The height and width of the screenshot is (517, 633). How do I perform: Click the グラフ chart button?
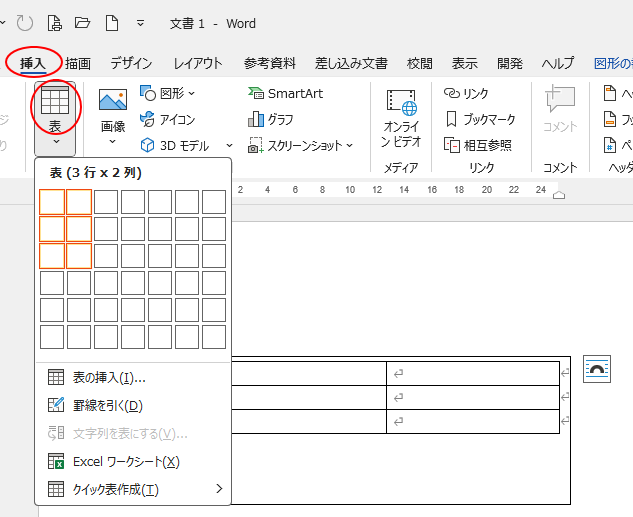click(270, 119)
